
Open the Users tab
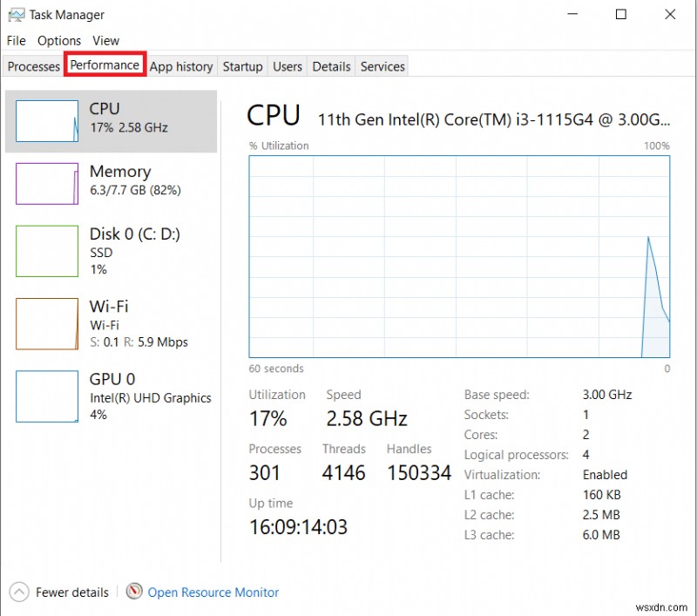point(288,65)
